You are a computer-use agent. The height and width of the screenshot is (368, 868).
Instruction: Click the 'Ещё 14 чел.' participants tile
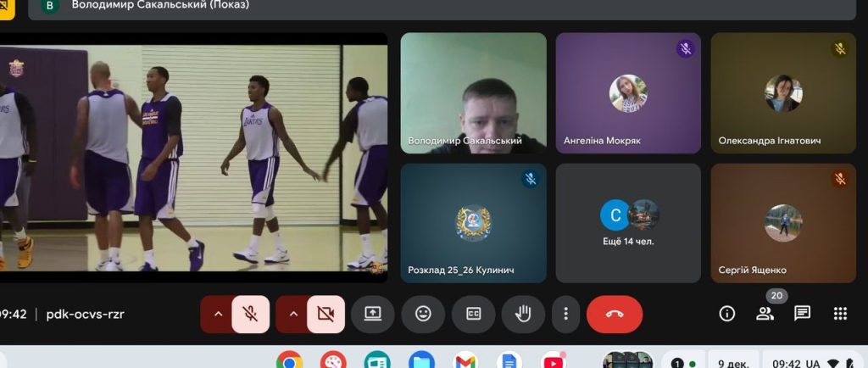pyautogui.click(x=628, y=223)
